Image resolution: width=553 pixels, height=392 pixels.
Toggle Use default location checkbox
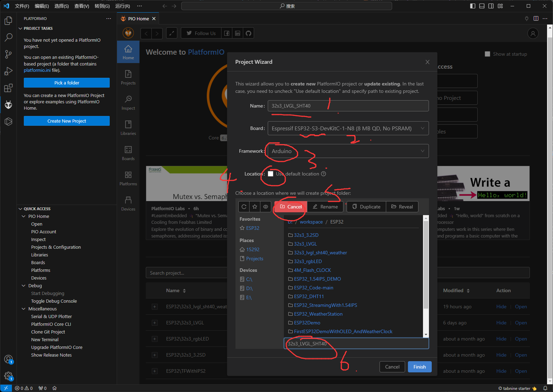(271, 174)
